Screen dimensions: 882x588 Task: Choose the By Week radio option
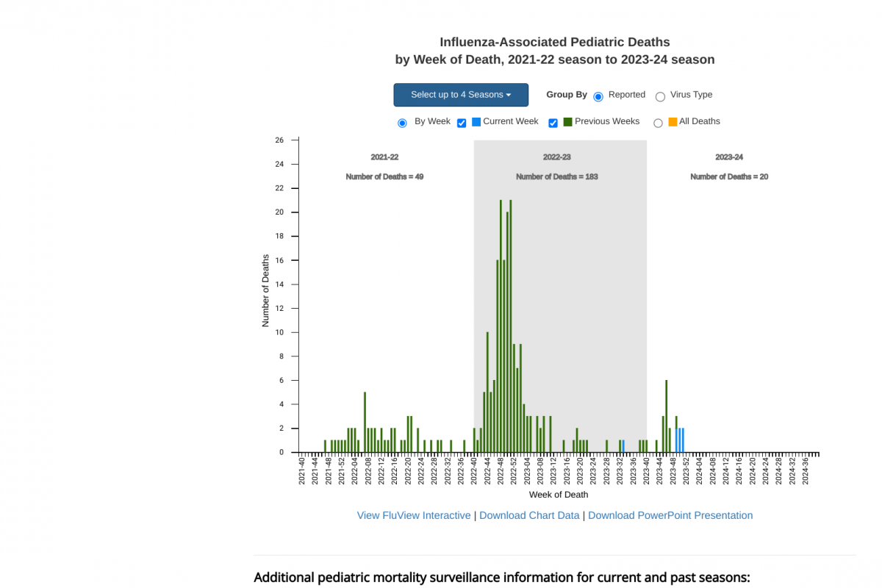point(402,123)
